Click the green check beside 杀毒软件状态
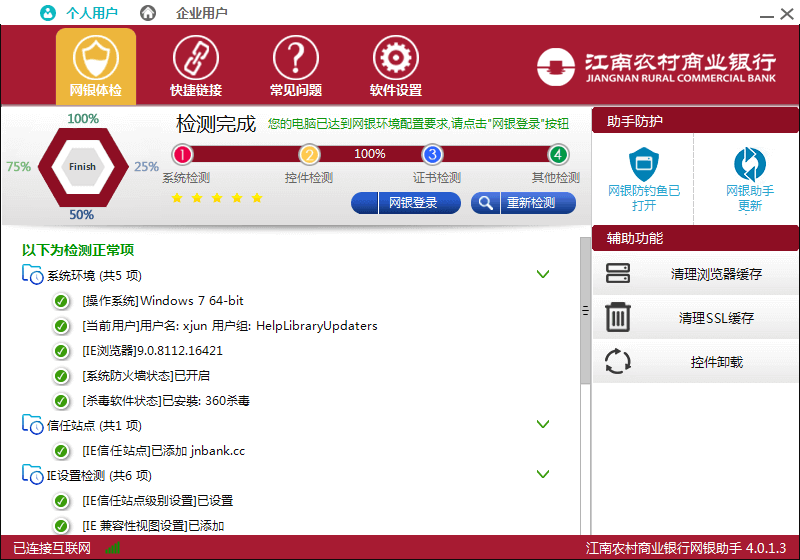Screen dimensions: 800x560 click(61, 401)
